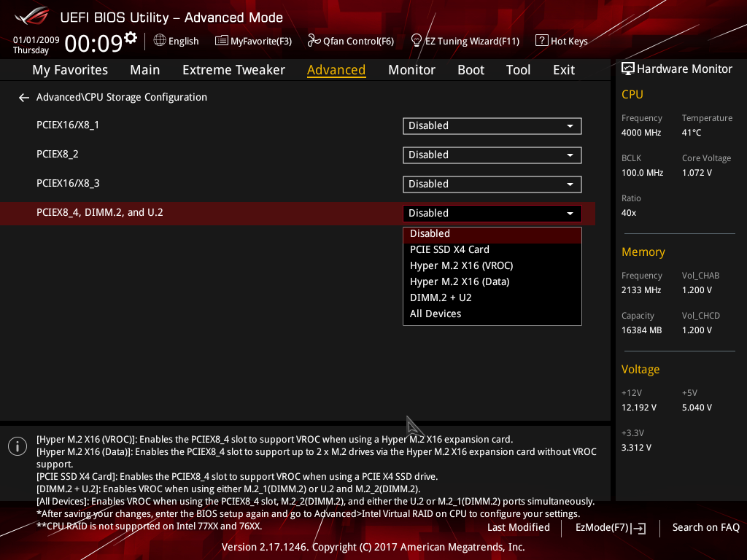Show the Hot Keys list

click(x=562, y=41)
